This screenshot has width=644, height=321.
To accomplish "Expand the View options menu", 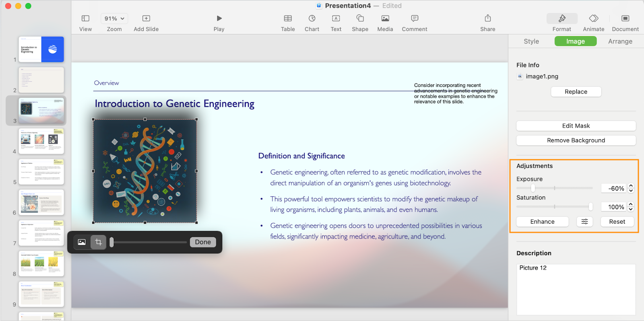I will [85, 19].
